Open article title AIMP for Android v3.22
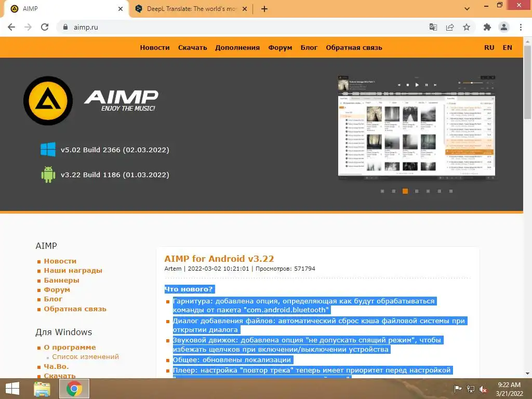 click(x=219, y=259)
